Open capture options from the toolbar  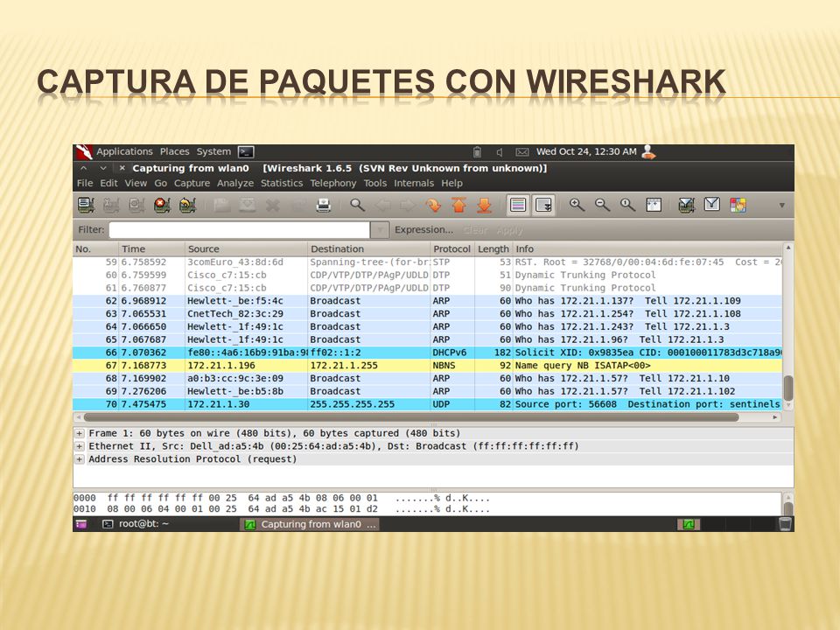click(x=111, y=205)
